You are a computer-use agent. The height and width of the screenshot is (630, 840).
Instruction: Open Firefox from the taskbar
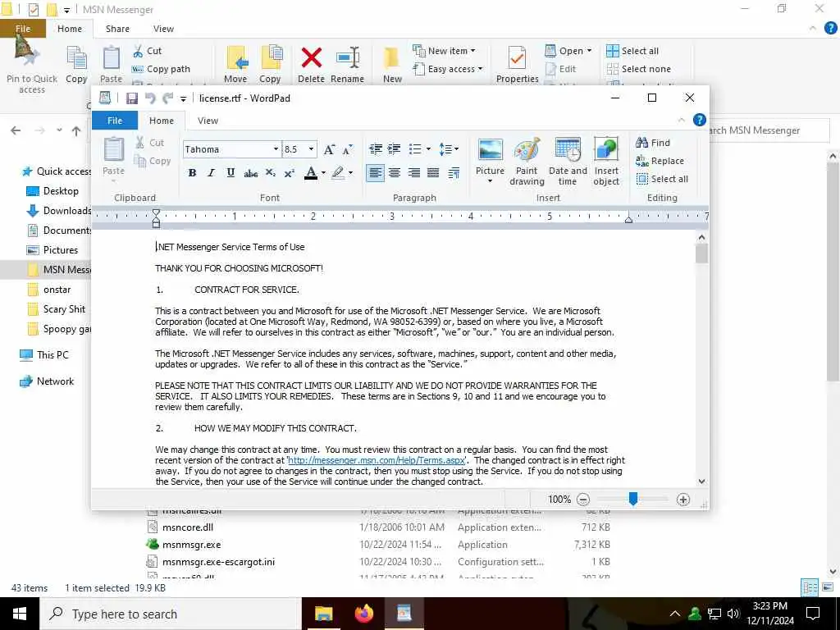point(364,614)
